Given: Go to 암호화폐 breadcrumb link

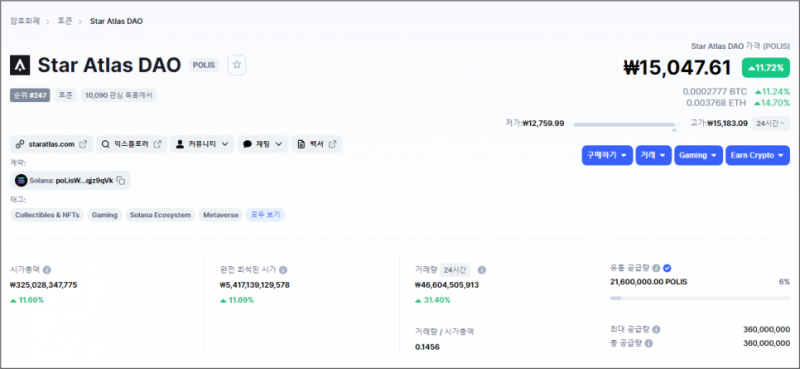Looking at the screenshot, I should [x=25, y=21].
